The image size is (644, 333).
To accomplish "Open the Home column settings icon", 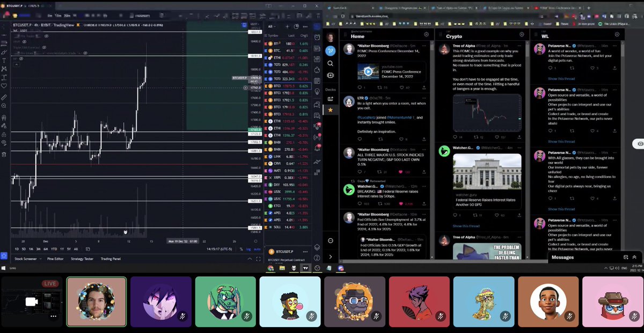I will 426,34.
